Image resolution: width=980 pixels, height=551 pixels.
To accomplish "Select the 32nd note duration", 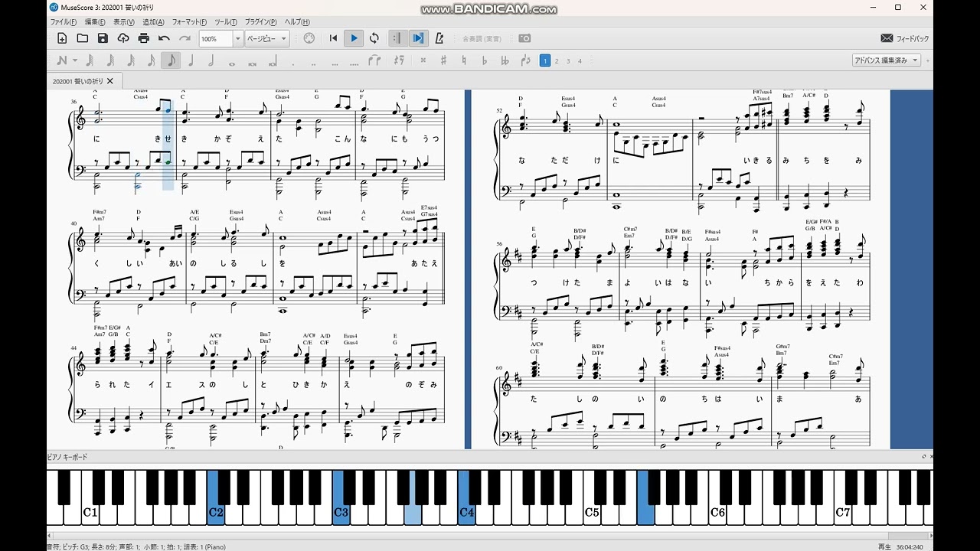I will (x=131, y=60).
